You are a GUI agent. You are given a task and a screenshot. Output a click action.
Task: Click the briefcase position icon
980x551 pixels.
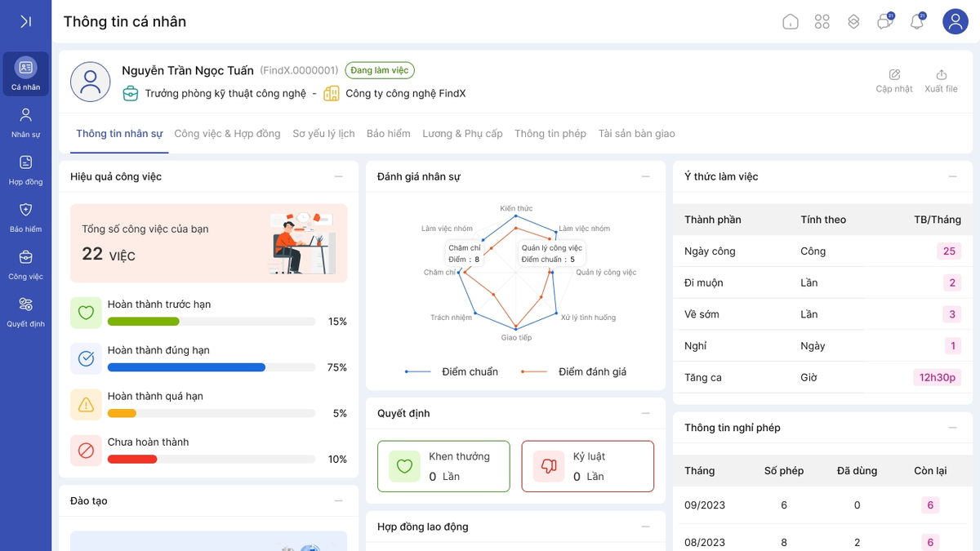pyautogui.click(x=131, y=93)
